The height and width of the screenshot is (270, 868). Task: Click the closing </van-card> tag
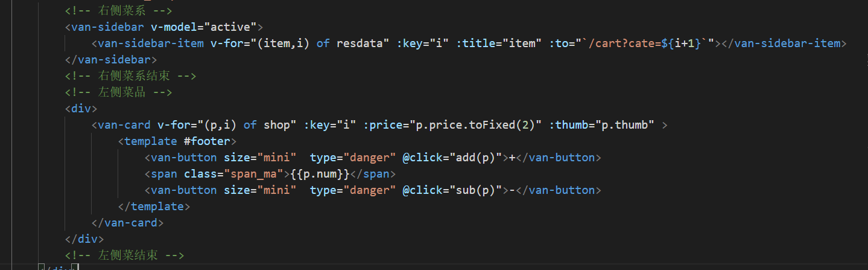127,223
